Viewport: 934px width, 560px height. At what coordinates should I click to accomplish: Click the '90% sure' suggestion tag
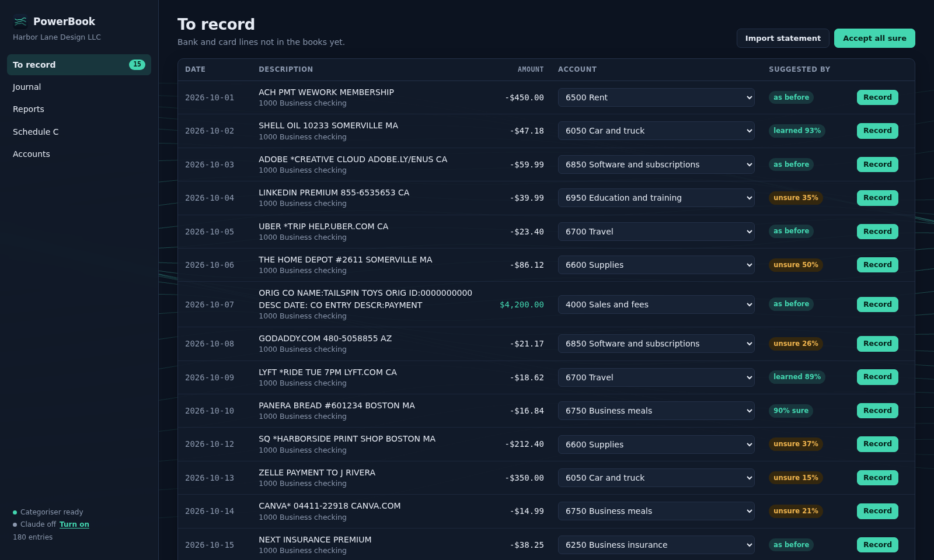(x=791, y=411)
